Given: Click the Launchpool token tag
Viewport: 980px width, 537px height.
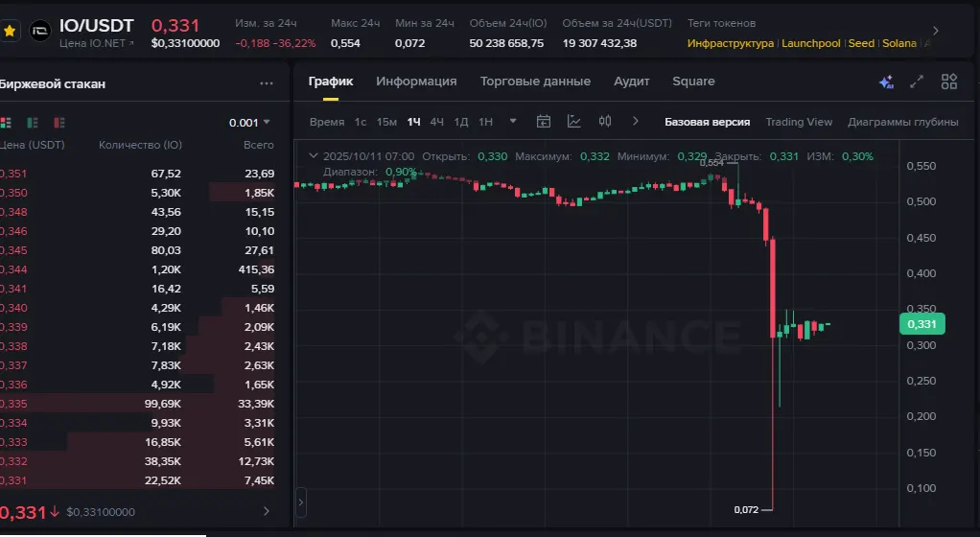Looking at the screenshot, I should coord(812,43).
